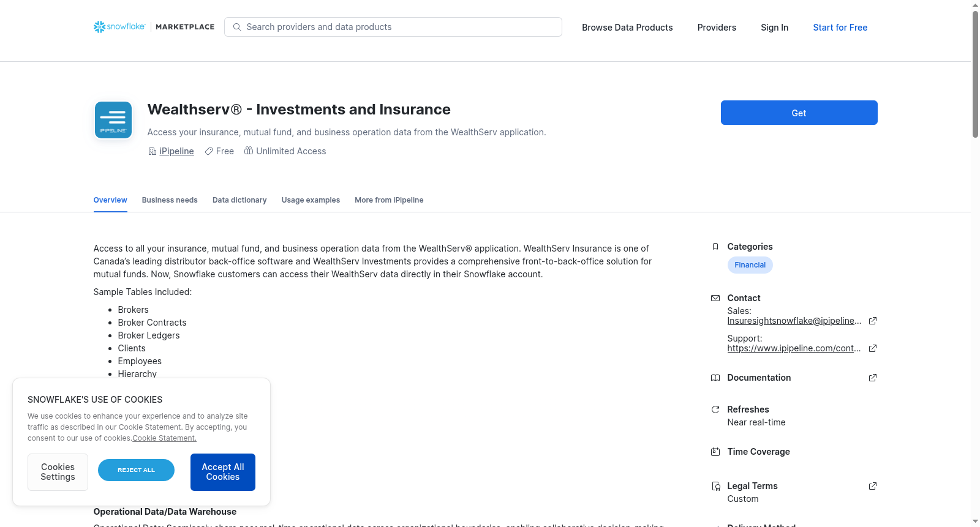Click the 'Broker Ledgers' list item
Image resolution: width=980 pixels, height=527 pixels.
coord(149,335)
